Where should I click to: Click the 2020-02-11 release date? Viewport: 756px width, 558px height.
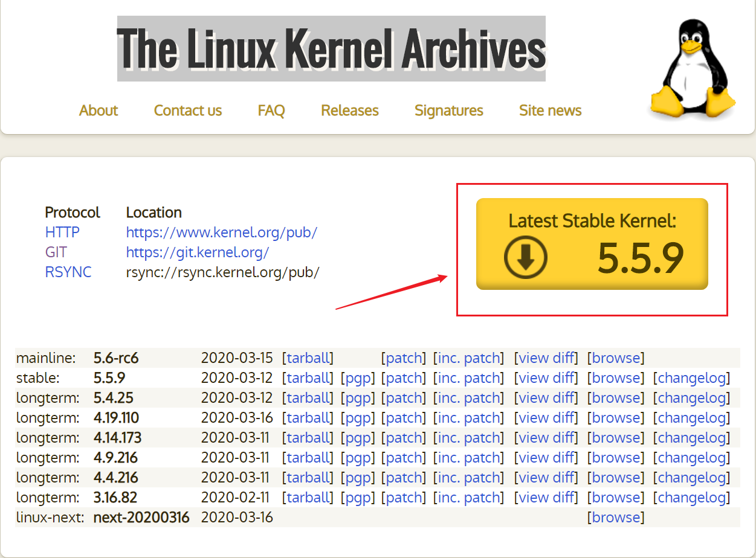pyautogui.click(x=236, y=498)
